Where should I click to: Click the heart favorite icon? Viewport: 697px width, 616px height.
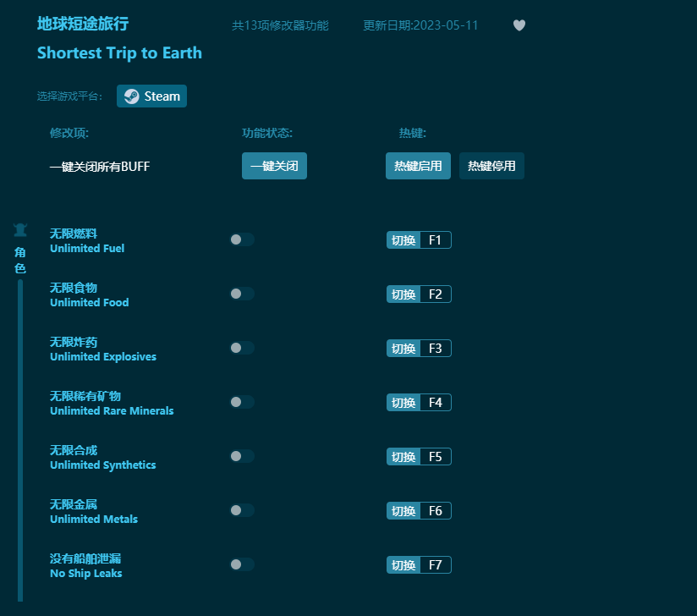tap(519, 25)
